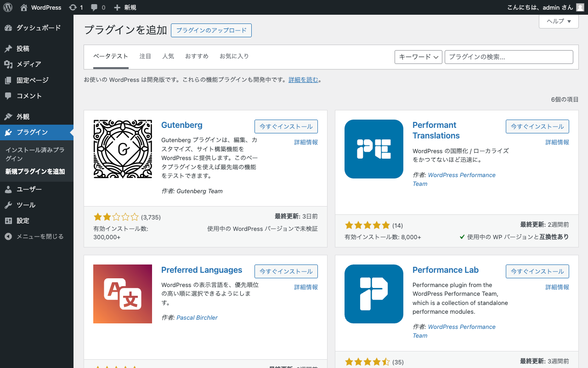Open プラグイン from the sidebar

[37, 132]
